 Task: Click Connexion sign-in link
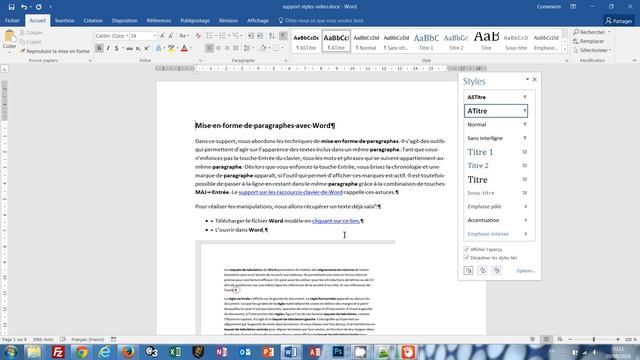549,7
